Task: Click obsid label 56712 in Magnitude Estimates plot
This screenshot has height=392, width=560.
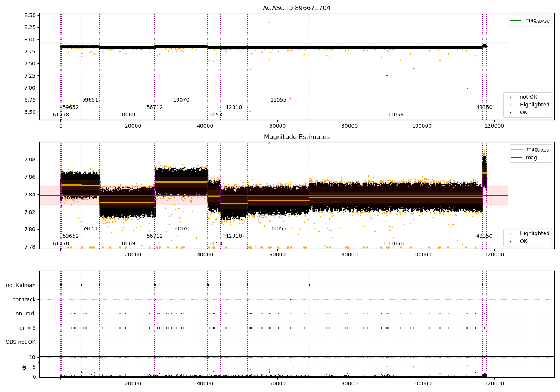Action: 155,236
